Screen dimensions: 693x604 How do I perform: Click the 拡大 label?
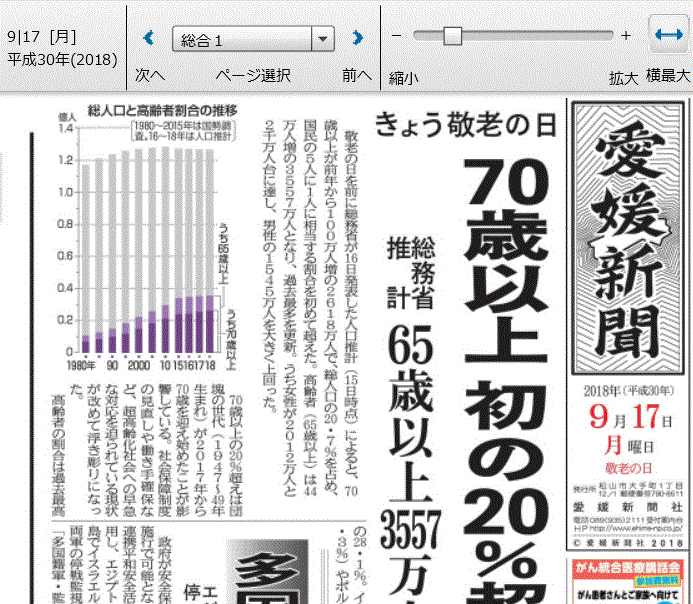click(x=624, y=78)
